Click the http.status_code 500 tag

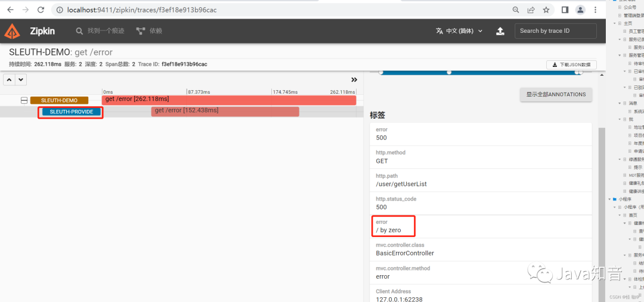point(481,203)
